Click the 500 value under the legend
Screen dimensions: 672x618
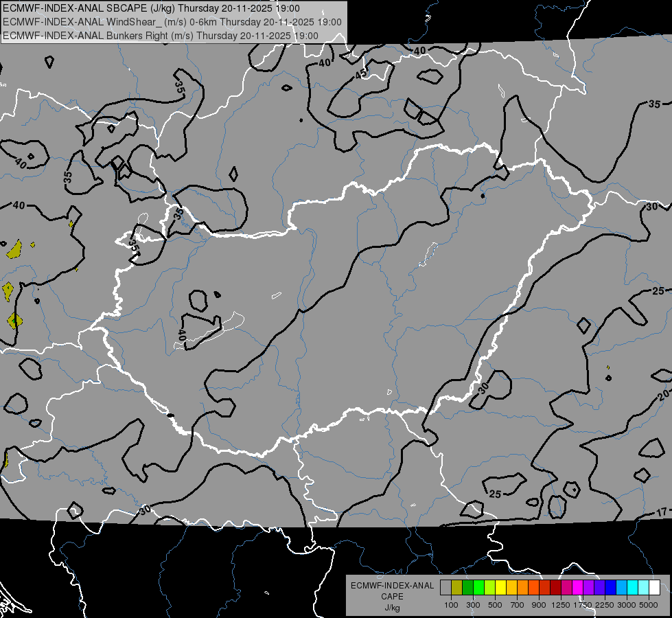coord(495,605)
